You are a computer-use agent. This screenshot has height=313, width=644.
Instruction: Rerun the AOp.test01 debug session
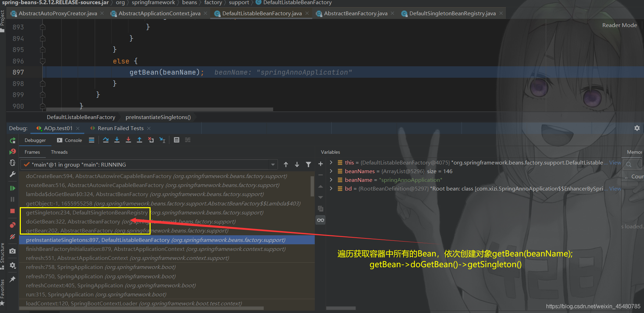coord(12,141)
